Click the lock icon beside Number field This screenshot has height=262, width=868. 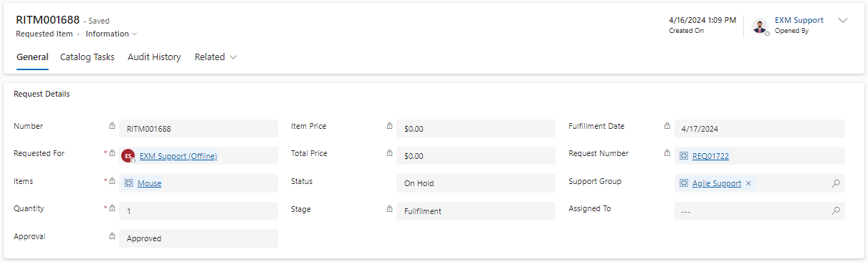point(112,126)
